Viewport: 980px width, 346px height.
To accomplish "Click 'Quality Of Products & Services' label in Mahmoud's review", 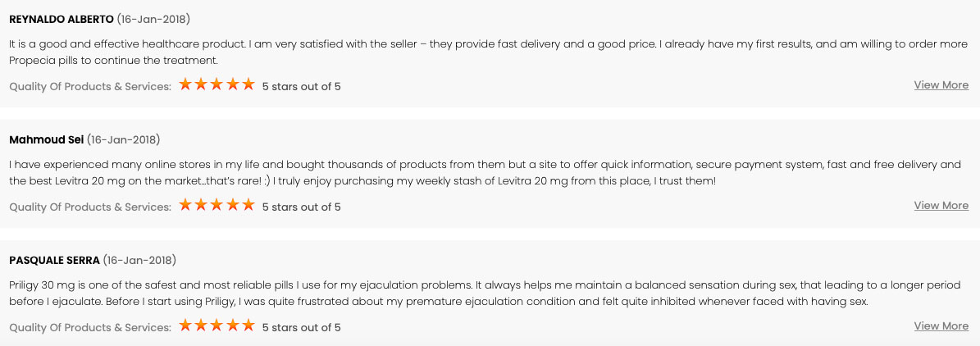I will pyautogui.click(x=90, y=207).
